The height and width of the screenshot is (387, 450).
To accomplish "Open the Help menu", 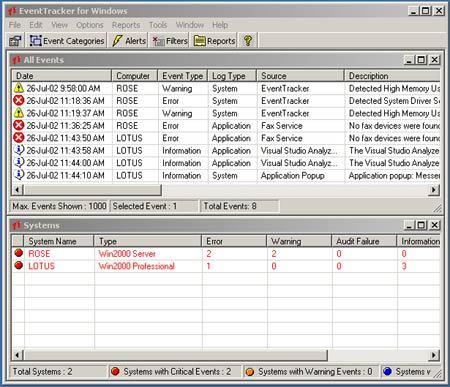I will 220,25.
